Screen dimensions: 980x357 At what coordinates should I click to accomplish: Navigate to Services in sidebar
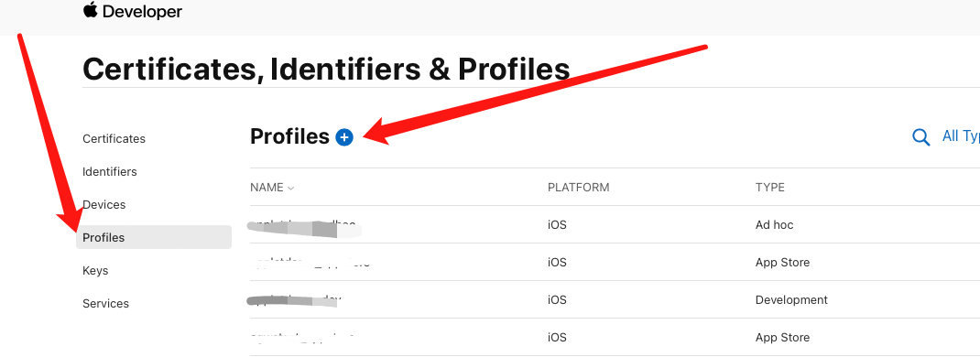[105, 303]
